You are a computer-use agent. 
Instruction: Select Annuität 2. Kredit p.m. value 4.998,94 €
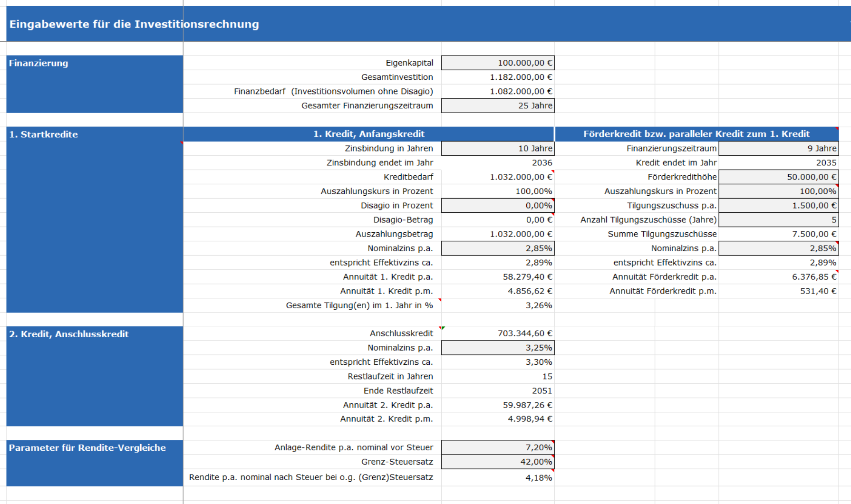pos(530,418)
